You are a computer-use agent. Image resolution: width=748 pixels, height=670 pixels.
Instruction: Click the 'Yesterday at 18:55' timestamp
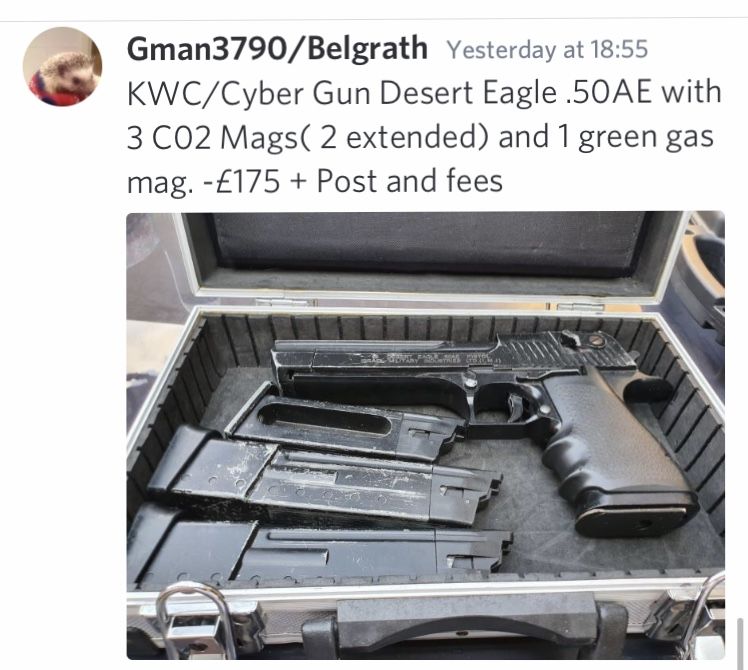[x=547, y=50]
